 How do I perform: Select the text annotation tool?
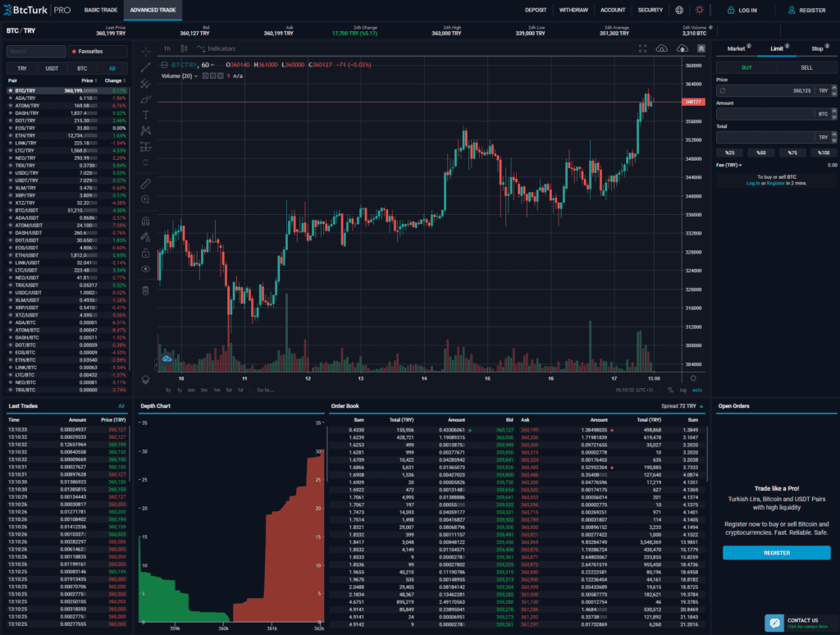[145, 115]
